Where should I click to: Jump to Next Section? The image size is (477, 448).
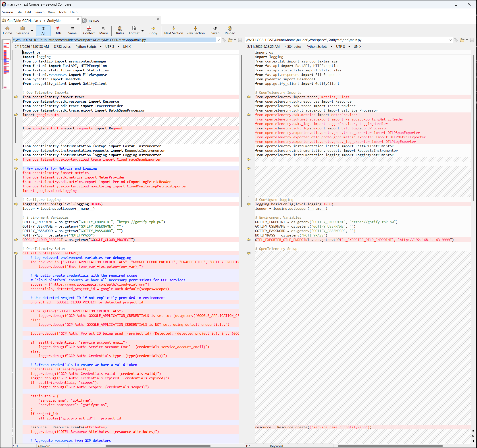click(x=173, y=31)
